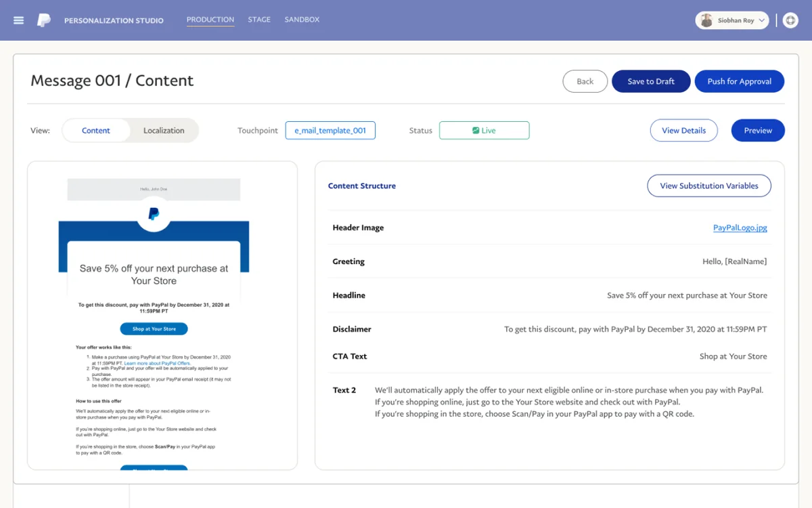Click the help icon beside user menu
This screenshot has height=508, width=812.
(790, 20)
